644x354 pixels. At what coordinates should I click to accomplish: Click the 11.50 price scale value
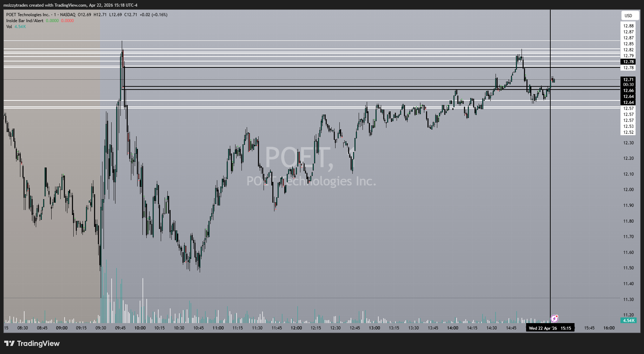coord(628,268)
